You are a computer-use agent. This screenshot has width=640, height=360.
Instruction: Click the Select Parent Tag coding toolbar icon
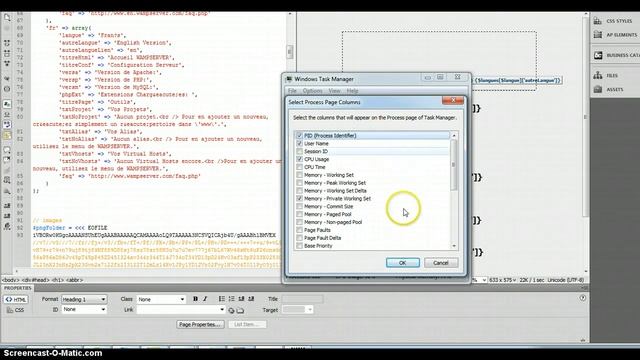click(x=7, y=79)
